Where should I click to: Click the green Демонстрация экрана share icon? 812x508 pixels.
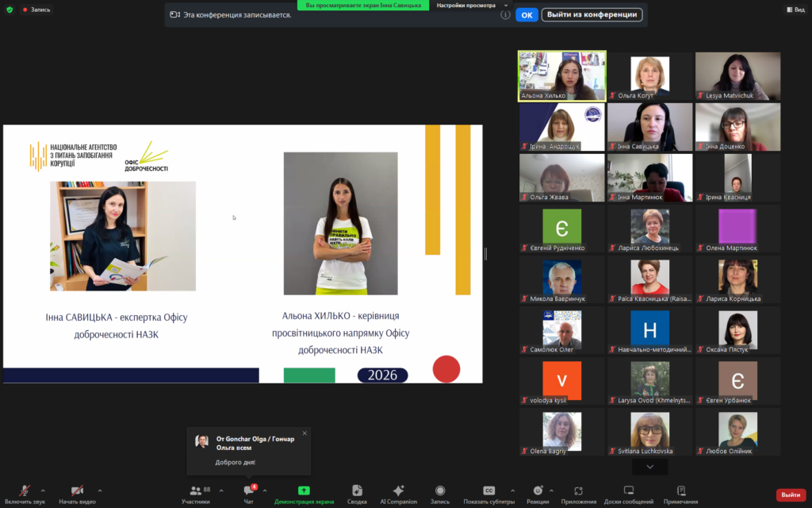pos(304,491)
